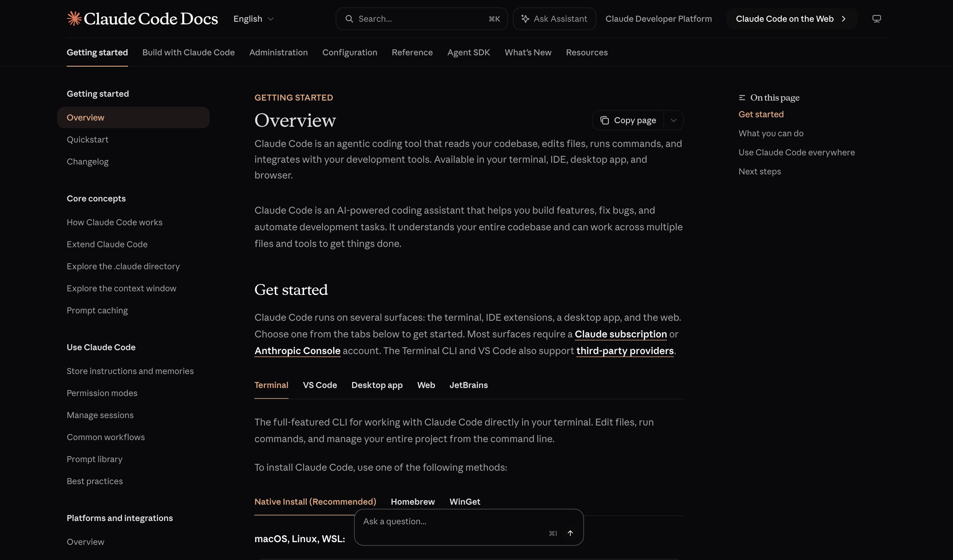Switch to the Administration tab
The width and height of the screenshot is (953, 560).
278,52
